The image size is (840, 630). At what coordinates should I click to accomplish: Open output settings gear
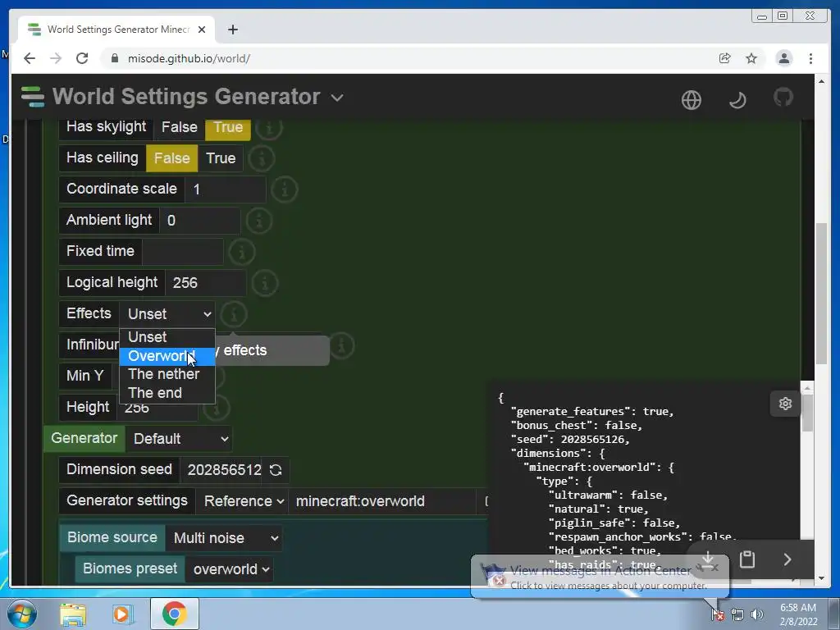click(x=785, y=404)
